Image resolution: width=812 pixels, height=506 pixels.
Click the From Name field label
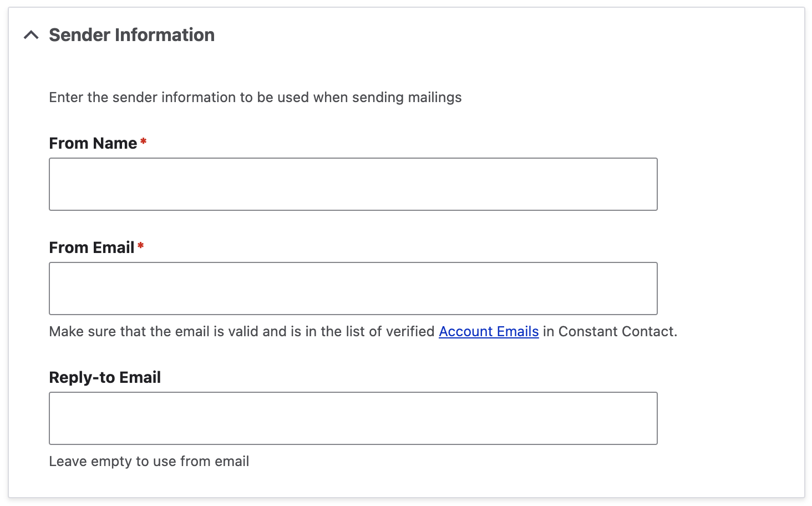point(93,143)
